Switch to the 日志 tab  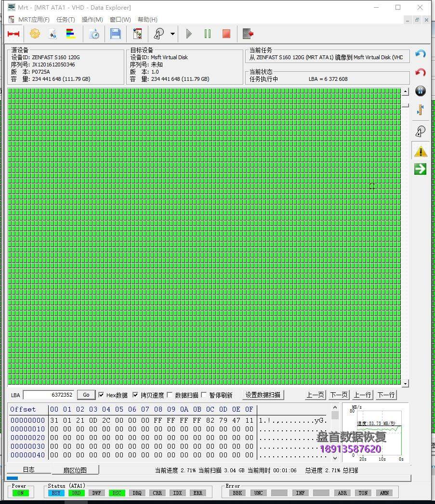pyautogui.click(x=28, y=470)
